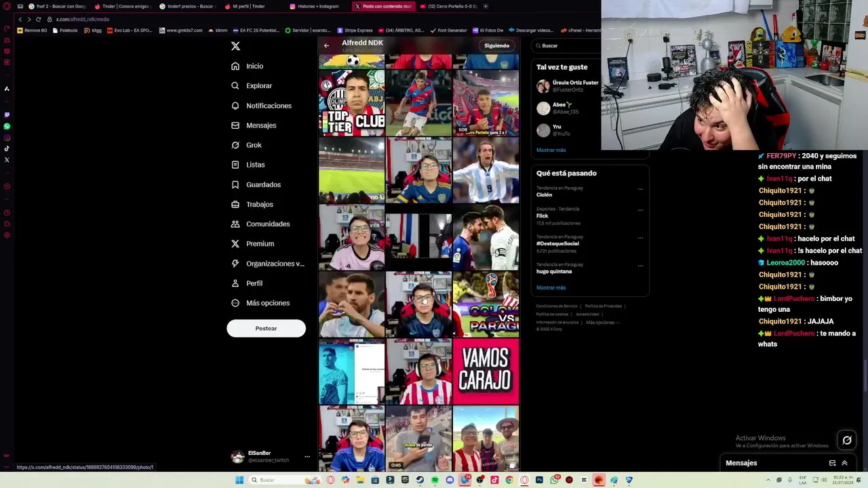Click Mostrar más under Qué está pasando
The height and width of the screenshot is (488, 868).
[551, 287]
